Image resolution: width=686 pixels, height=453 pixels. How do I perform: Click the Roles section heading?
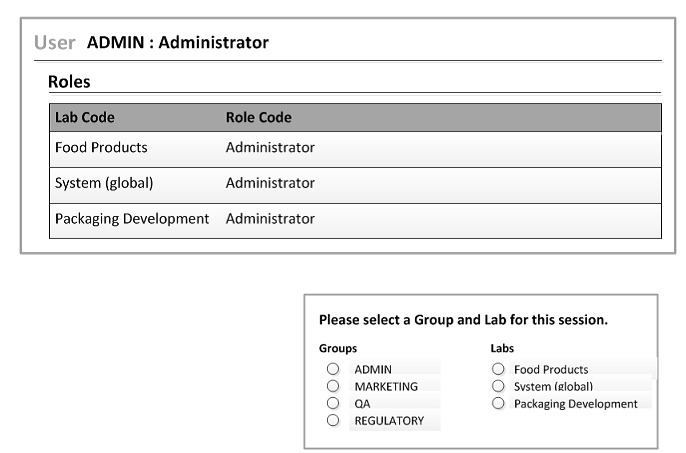pos(69,82)
